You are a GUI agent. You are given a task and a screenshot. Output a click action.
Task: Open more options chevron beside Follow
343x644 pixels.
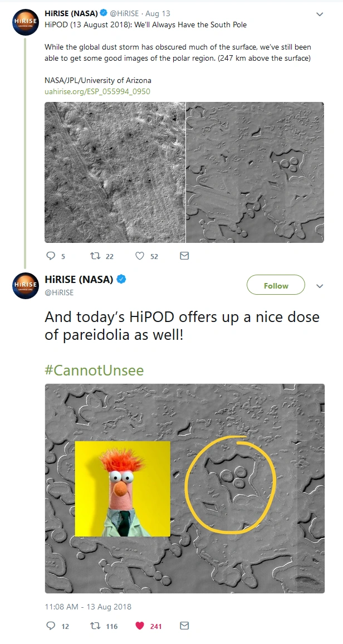point(320,286)
